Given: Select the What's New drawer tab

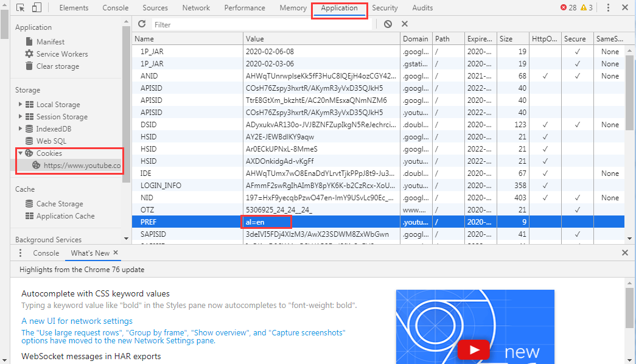Looking at the screenshot, I should pyautogui.click(x=90, y=253).
